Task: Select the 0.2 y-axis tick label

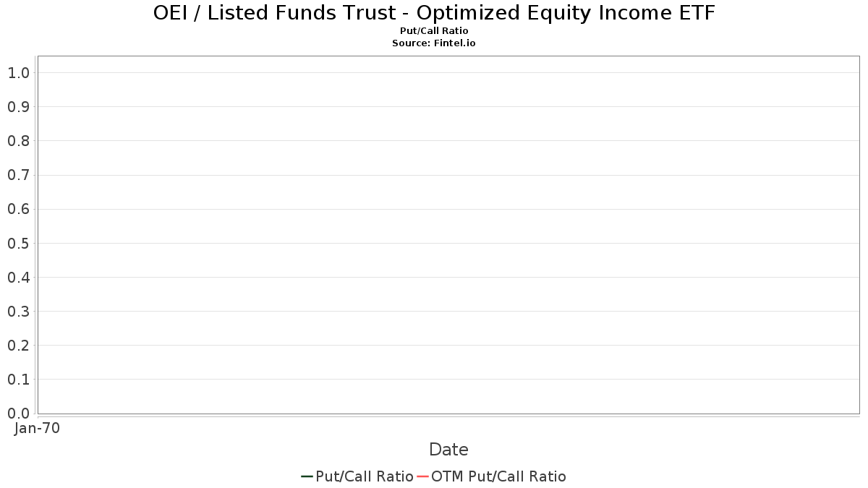Action: tap(18, 346)
